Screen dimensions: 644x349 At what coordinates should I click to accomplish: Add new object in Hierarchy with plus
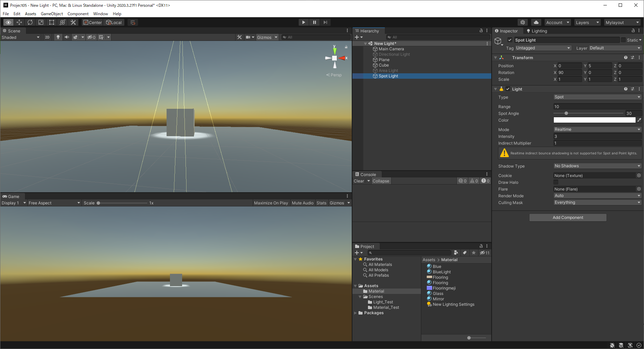pyautogui.click(x=358, y=37)
